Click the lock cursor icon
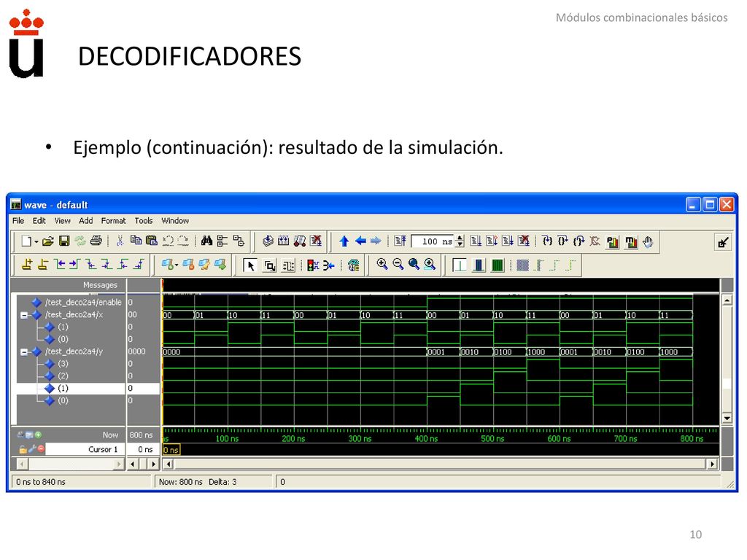747x560 pixels. 22,448
